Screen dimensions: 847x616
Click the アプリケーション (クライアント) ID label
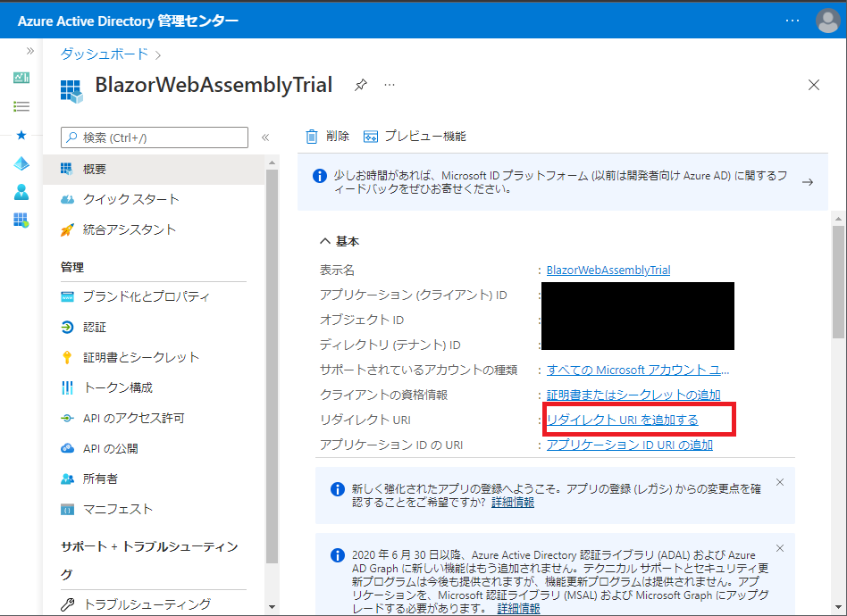pos(414,296)
